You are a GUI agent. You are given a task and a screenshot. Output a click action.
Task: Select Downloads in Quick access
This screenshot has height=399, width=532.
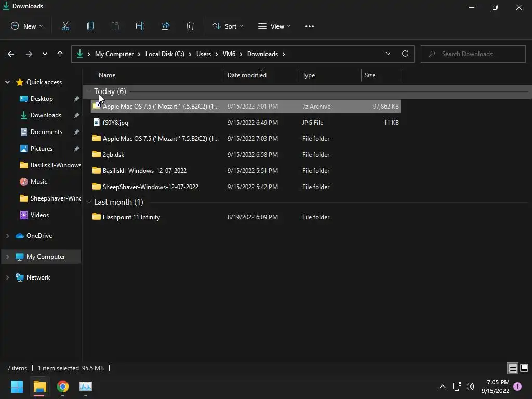(x=46, y=115)
